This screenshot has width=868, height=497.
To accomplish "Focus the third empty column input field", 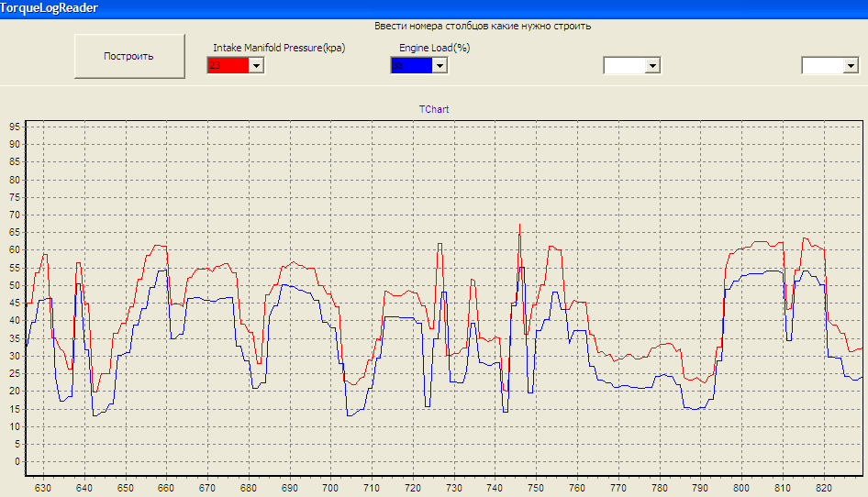I will [x=623, y=65].
